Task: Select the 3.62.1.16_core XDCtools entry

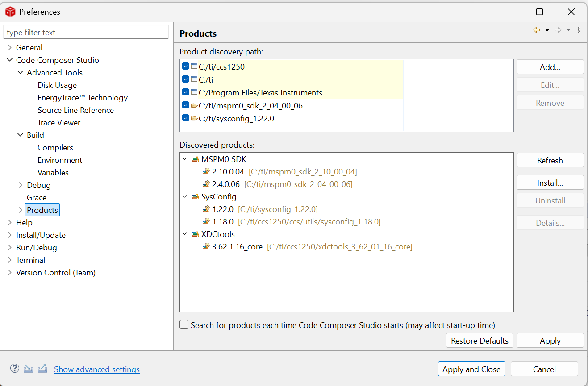Action: [x=237, y=247]
